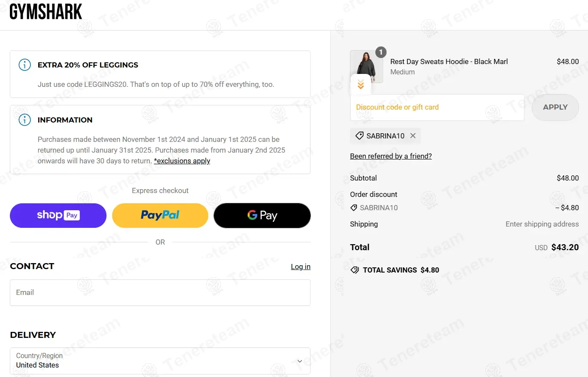Viewport: 588px width, 377px height.
Task: Click the Total Savings tag icon
Action: coord(355,270)
